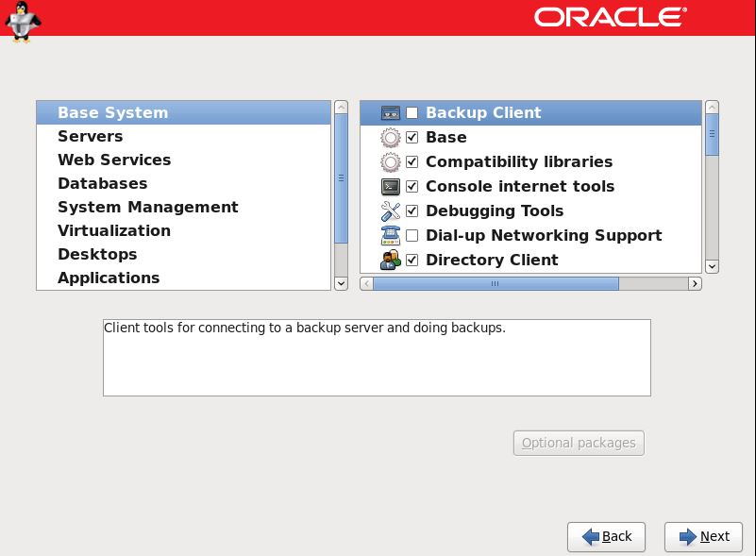756x556 pixels.
Task: Click the Compatibility libraries label text
Action: point(519,162)
